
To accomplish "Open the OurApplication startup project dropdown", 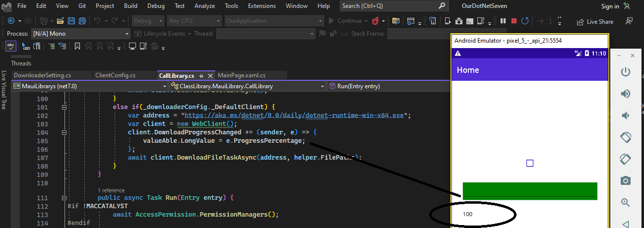I will [x=274, y=21].
